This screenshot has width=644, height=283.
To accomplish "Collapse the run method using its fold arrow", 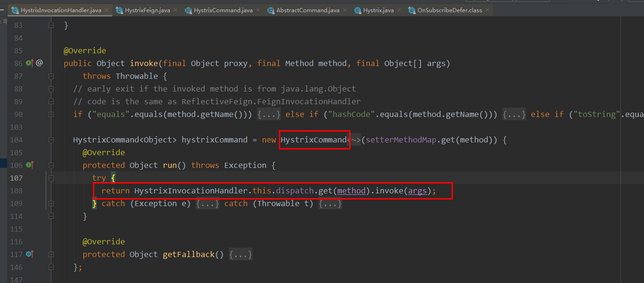I will click(50, 165).
